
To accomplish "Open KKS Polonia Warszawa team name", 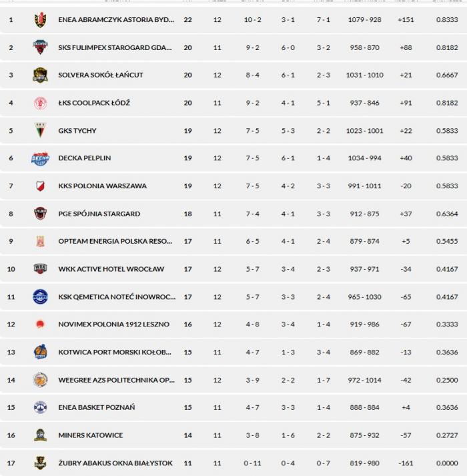I will click(x=103, y=186).
